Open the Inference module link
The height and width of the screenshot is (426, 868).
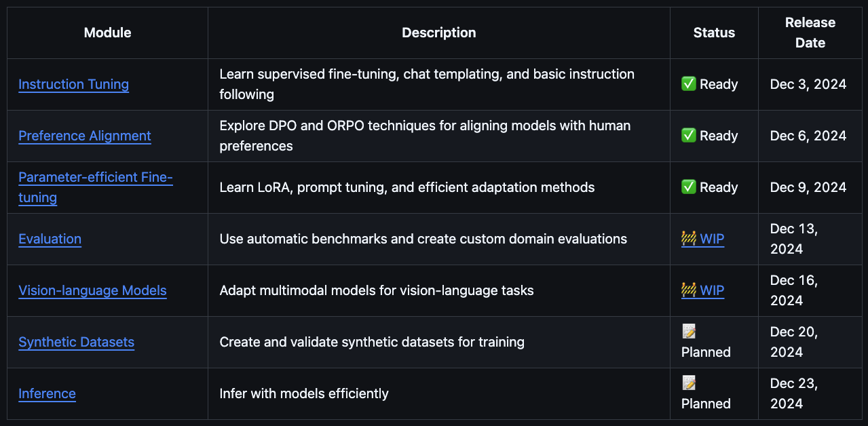47,393
